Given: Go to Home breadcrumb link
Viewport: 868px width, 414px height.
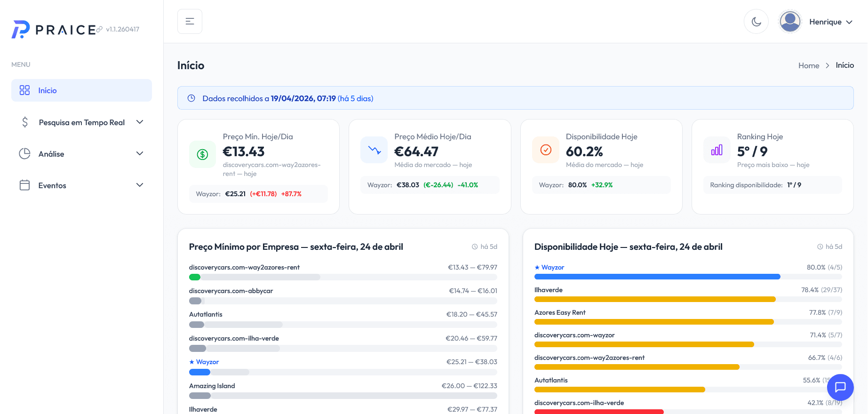Looking at the screenshot, I should pos(809,65).
